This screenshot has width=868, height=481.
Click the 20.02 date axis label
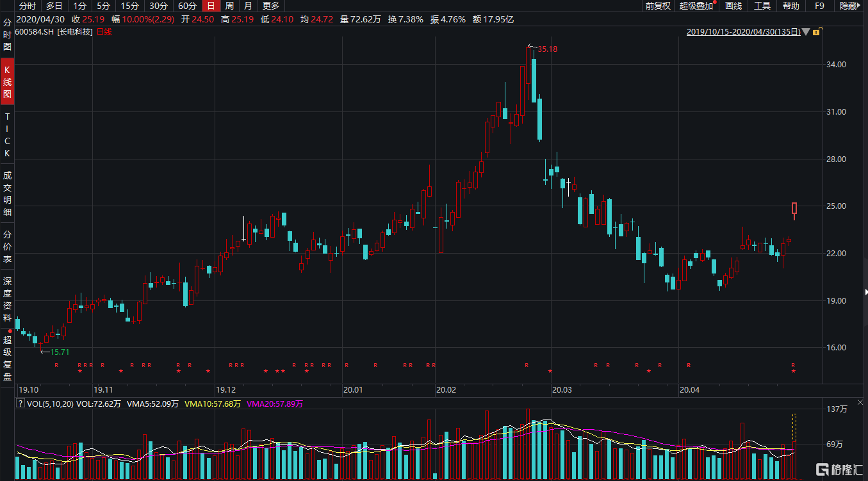[446, 389]
